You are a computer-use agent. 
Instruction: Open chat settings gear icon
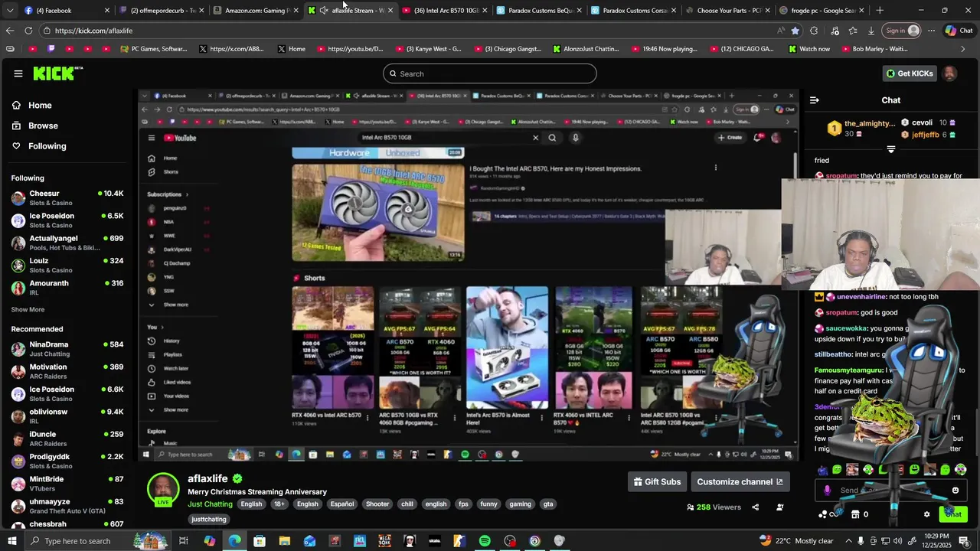point(926,514)
